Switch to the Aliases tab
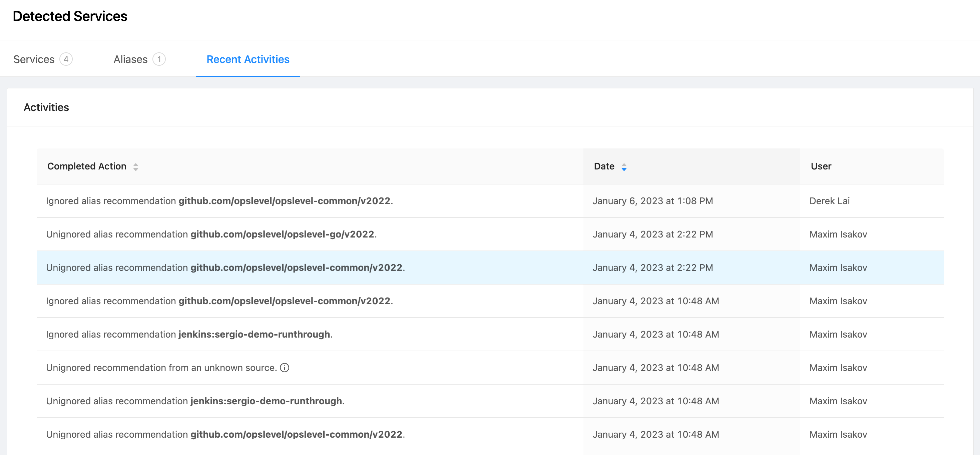This screenshot has height=455, width=980. click(139, 59)
